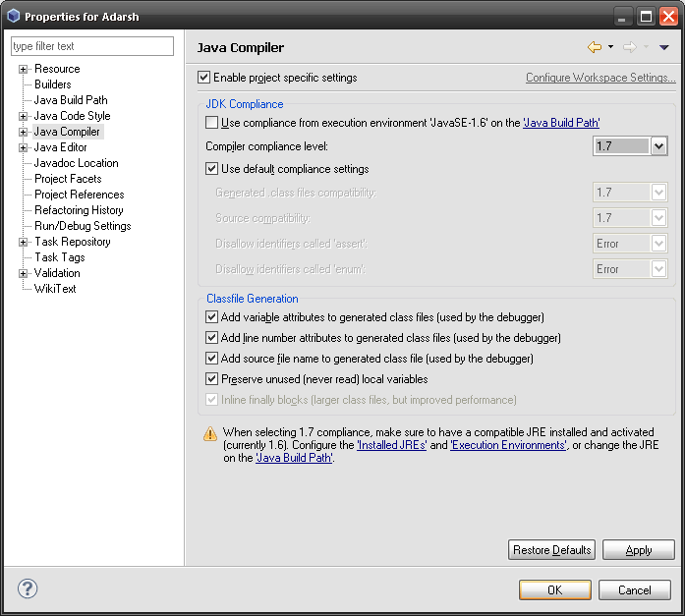Follow the Installed JREs link

(x=391, y=445)
